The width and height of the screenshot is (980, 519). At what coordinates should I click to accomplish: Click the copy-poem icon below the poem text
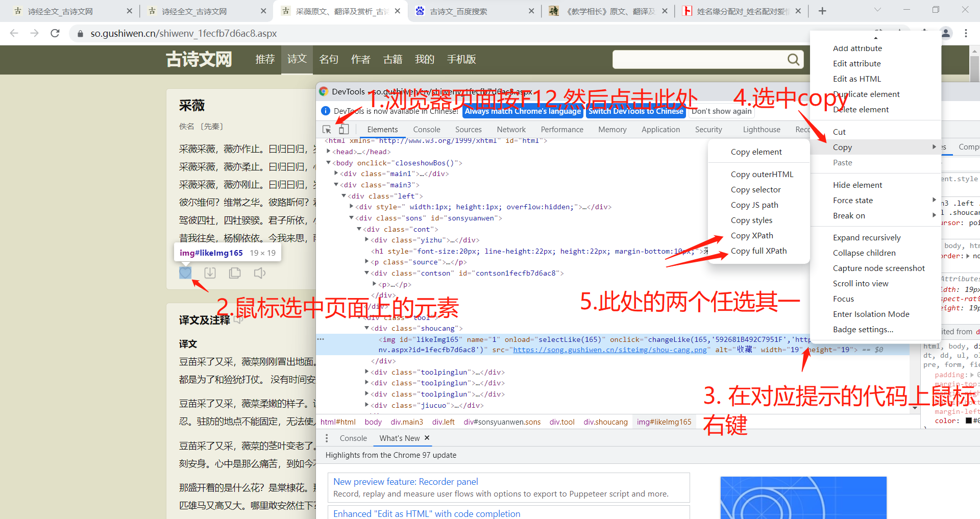[235, 273]
